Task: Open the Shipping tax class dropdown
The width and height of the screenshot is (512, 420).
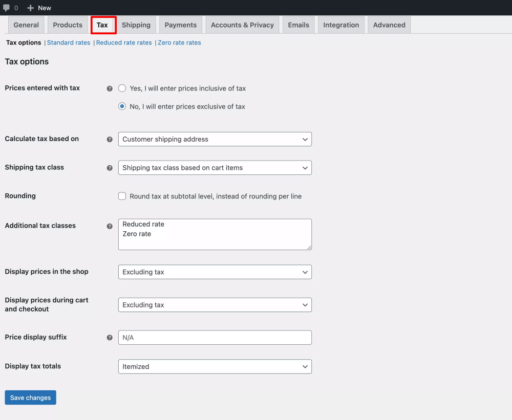Action: [x=215, y=168]
